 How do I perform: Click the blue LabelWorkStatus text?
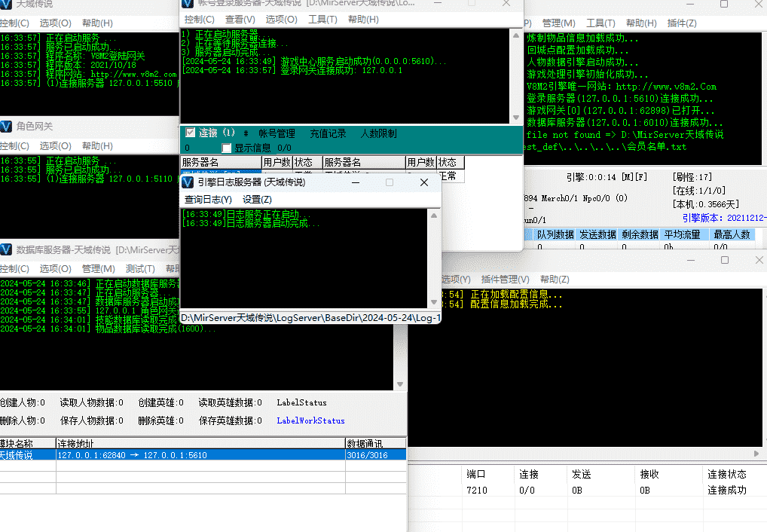pyautogui.click(x=310, y=420)
